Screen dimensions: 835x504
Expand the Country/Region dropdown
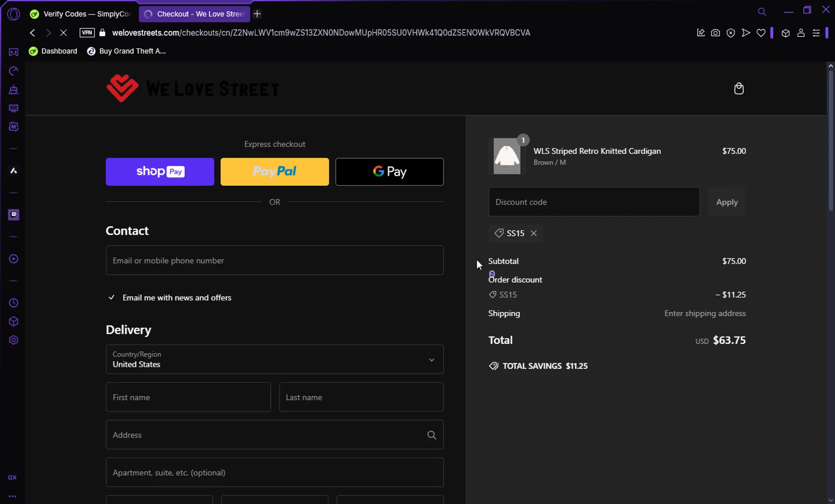point(274,359)
